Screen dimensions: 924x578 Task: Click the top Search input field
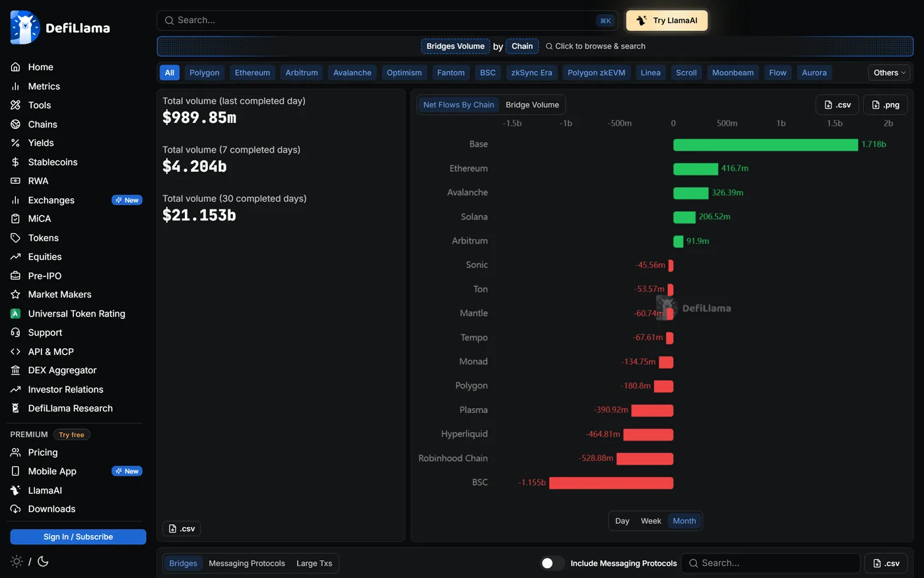387,20
